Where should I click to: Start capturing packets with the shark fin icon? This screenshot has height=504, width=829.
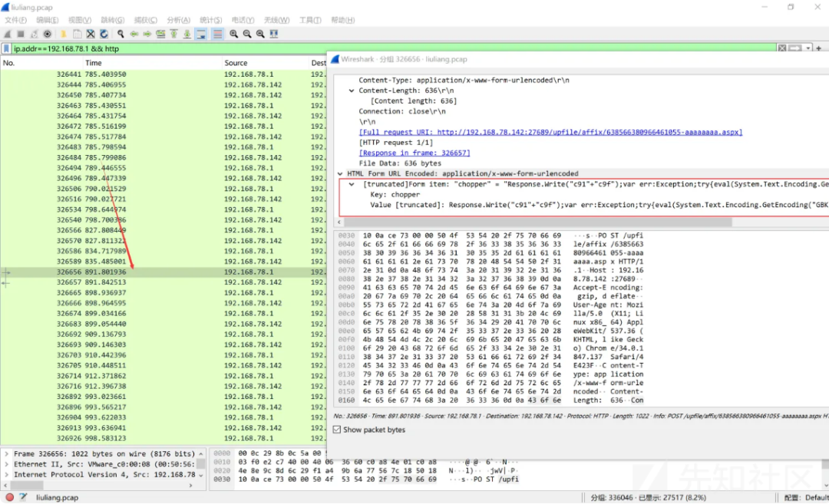tap(8, 34)
